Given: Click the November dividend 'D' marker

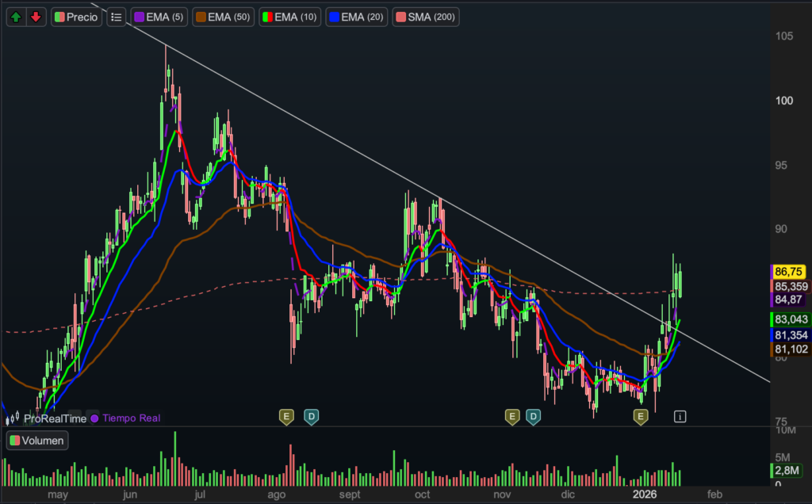Looking at the screenshot, I should (x=534, y=416).
